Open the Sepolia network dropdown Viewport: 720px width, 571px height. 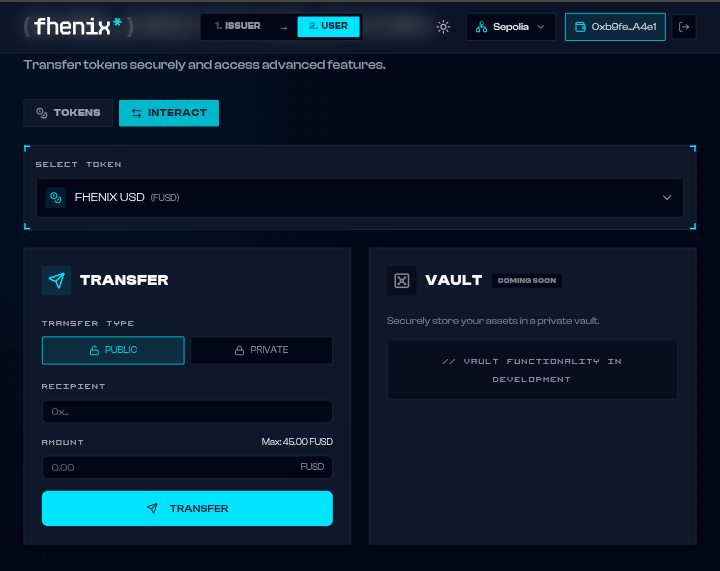(x=511, y=27)
